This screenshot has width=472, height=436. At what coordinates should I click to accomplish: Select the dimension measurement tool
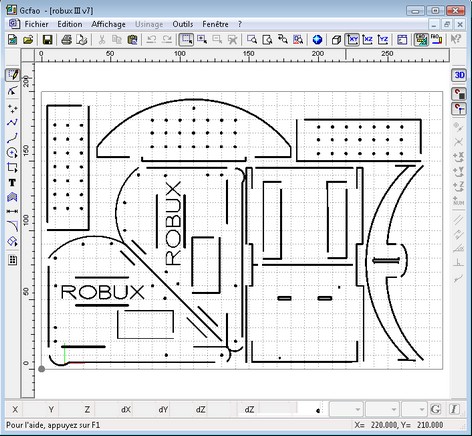tap(12, 211)
